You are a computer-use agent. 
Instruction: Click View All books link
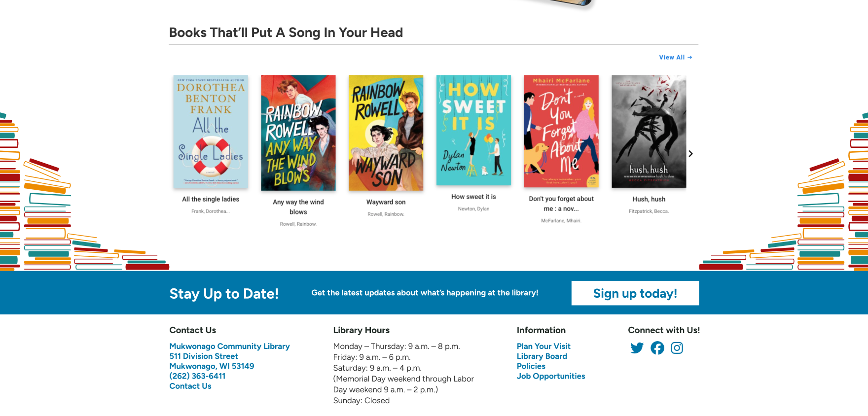675,58
